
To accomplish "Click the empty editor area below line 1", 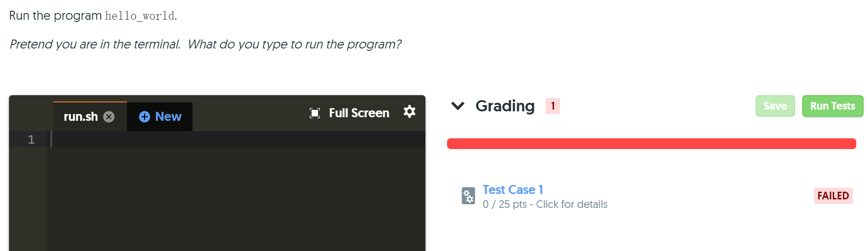I will tap(236, 199).
